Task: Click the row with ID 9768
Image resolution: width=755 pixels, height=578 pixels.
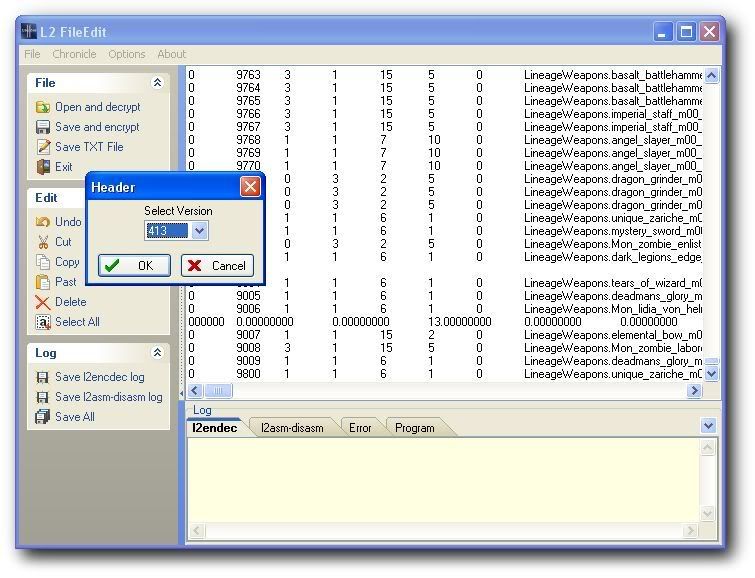Action: 445,140
